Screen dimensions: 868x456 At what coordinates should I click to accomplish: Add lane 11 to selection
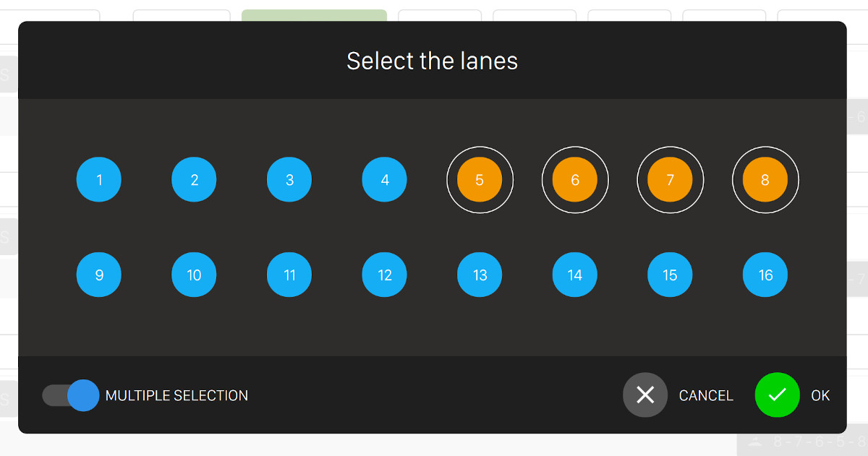289,275
